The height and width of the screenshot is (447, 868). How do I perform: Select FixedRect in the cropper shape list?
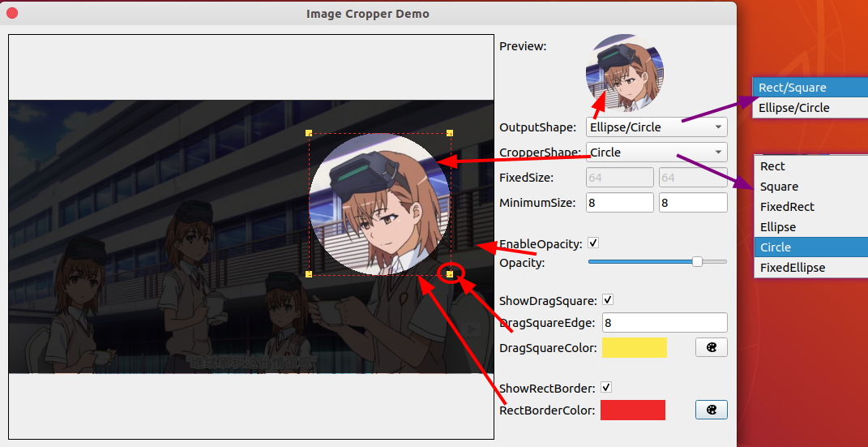787,207
